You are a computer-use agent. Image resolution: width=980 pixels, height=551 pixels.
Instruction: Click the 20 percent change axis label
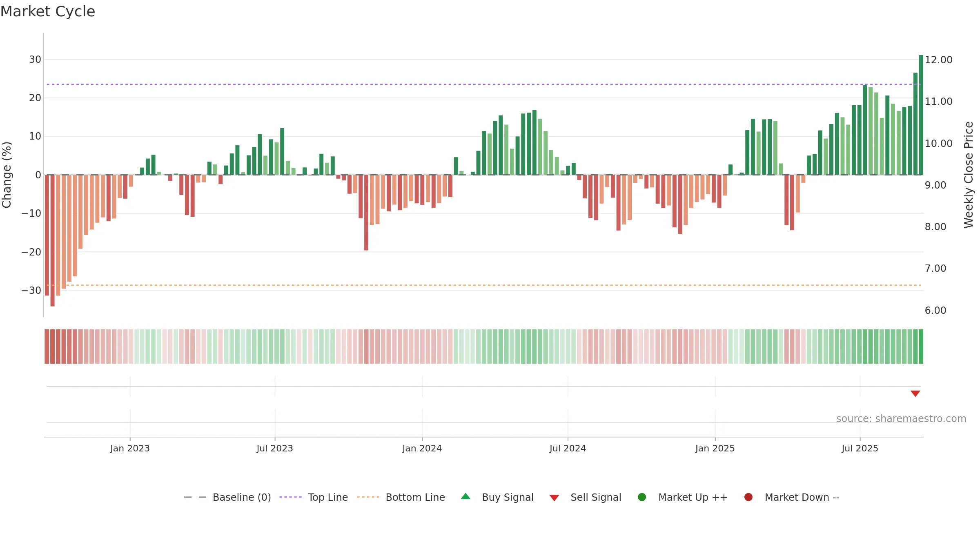pyautogui.click(x=35, y=98)
